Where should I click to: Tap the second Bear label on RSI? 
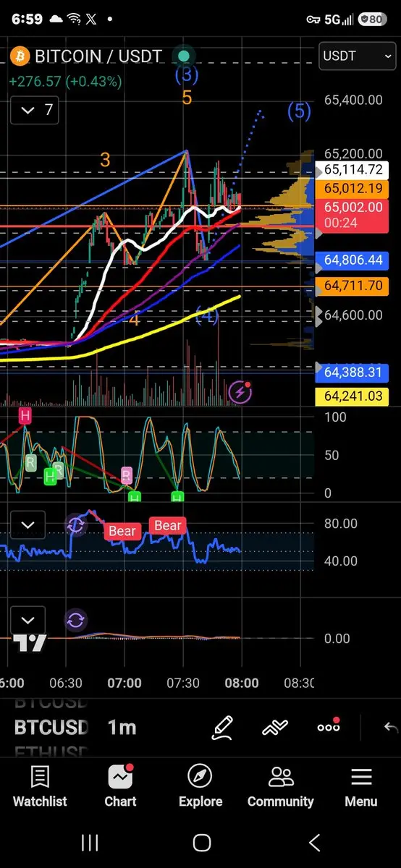tap(168, 526)
